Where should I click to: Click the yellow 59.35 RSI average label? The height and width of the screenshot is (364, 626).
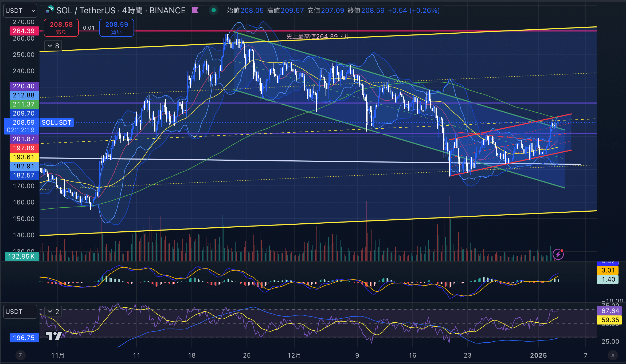coord(610,320)
